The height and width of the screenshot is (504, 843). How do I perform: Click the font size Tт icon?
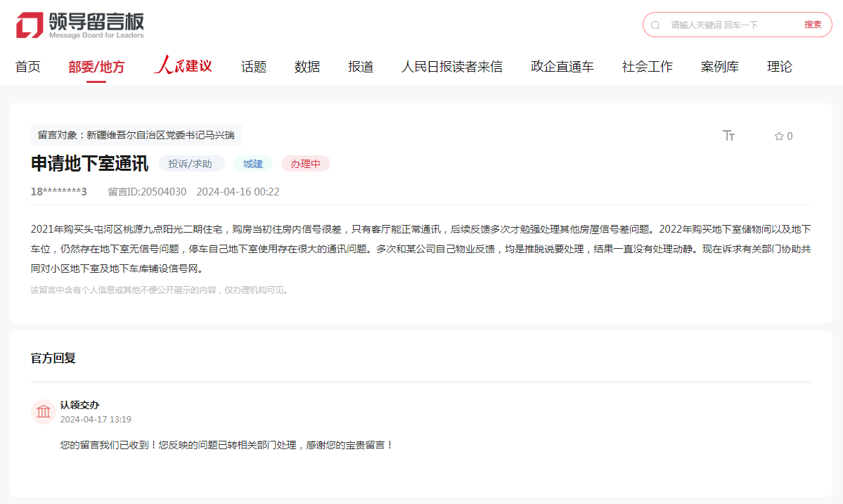728,136
